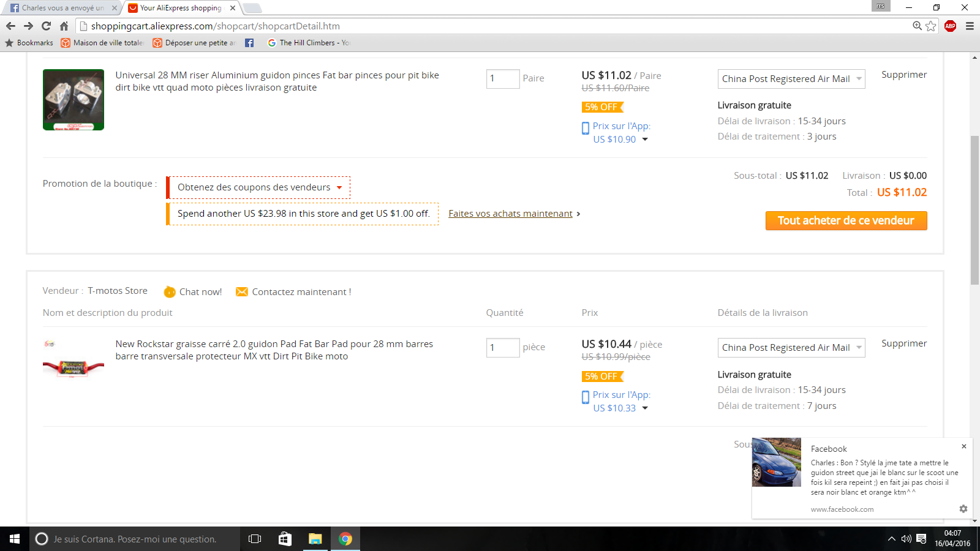Open the Adblock Plus extension icon
Screen dimensions: 980x551
pyautogui.click(x=950, y=26)
